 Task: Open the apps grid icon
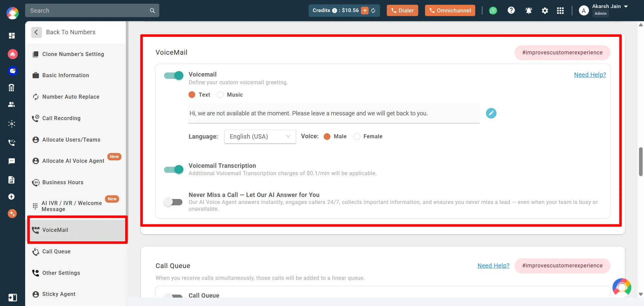pyautogui.click(x=560, y=11)
